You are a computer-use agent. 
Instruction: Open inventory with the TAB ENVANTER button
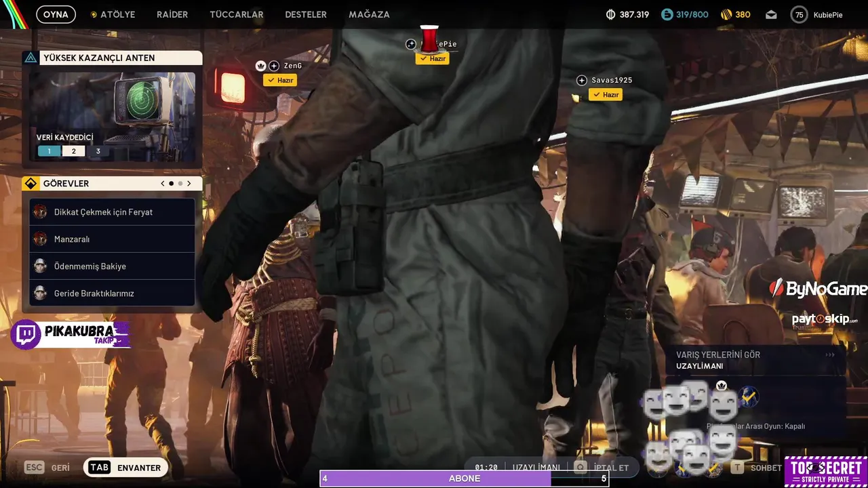click(x=125, y=468)
